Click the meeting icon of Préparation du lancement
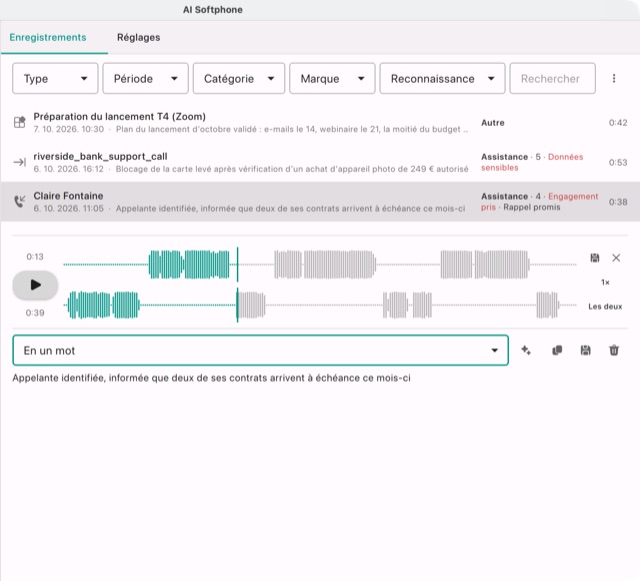 20,122
